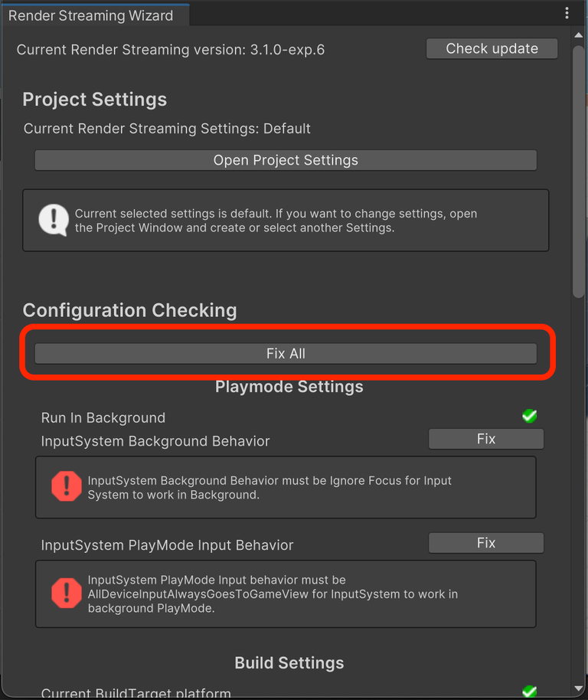The image size is (588, 700).
Task: Click the green check beside Current BuildTarget platform
Action: [529, 692]
